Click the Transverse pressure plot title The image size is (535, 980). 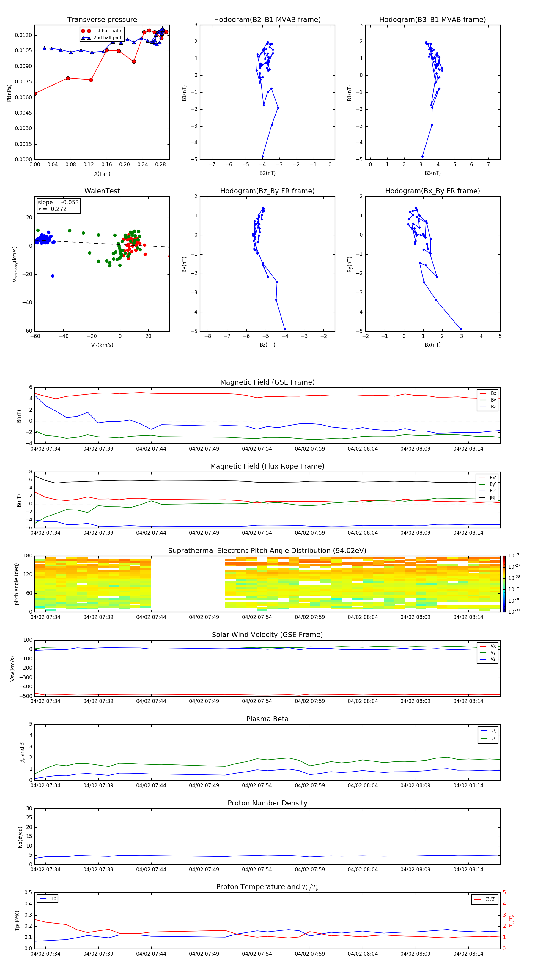pyautogui.click(x=102, y=20)
